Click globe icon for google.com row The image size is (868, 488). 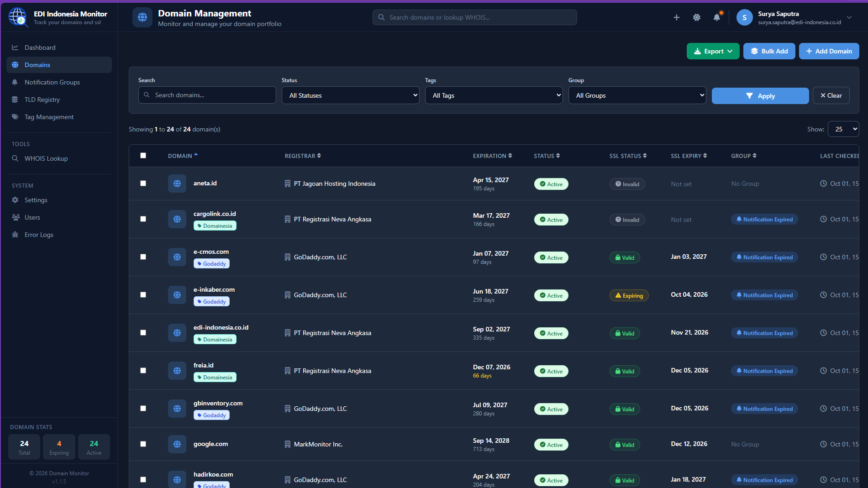tap(177, 444)
